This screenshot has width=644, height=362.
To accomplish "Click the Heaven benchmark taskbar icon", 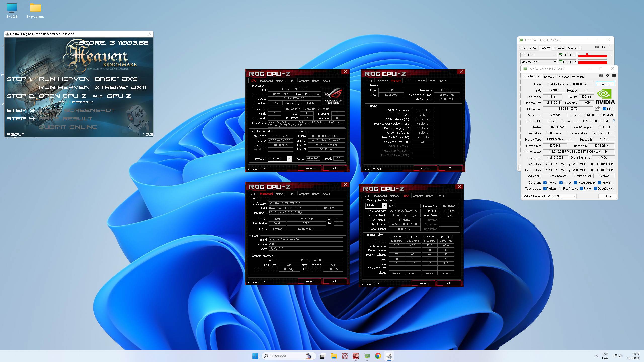I will coord(389,356).
